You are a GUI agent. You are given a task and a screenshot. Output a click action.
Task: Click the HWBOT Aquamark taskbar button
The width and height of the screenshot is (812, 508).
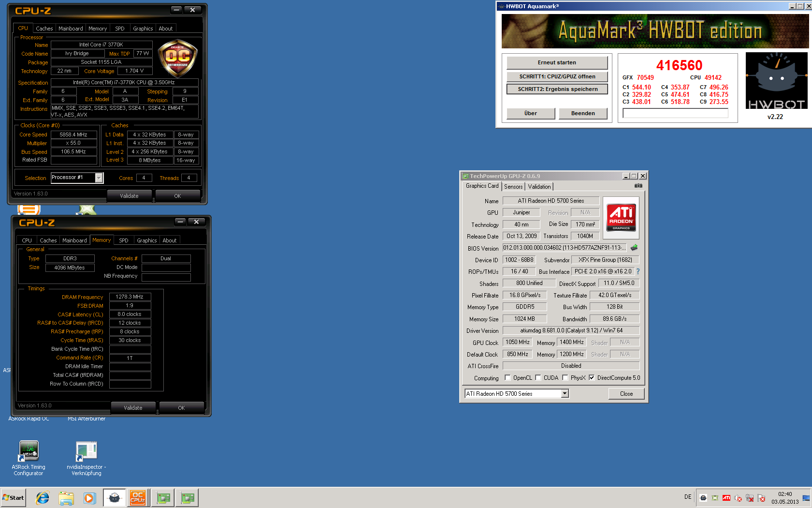115,497
